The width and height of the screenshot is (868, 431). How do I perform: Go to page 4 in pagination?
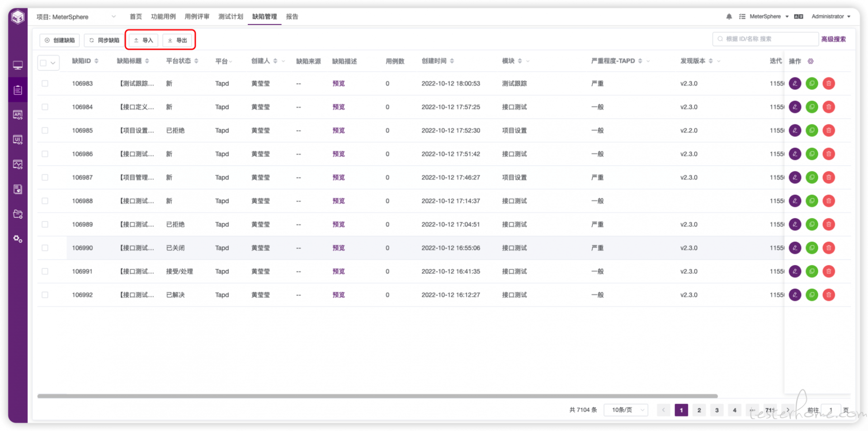pos(735,410)
